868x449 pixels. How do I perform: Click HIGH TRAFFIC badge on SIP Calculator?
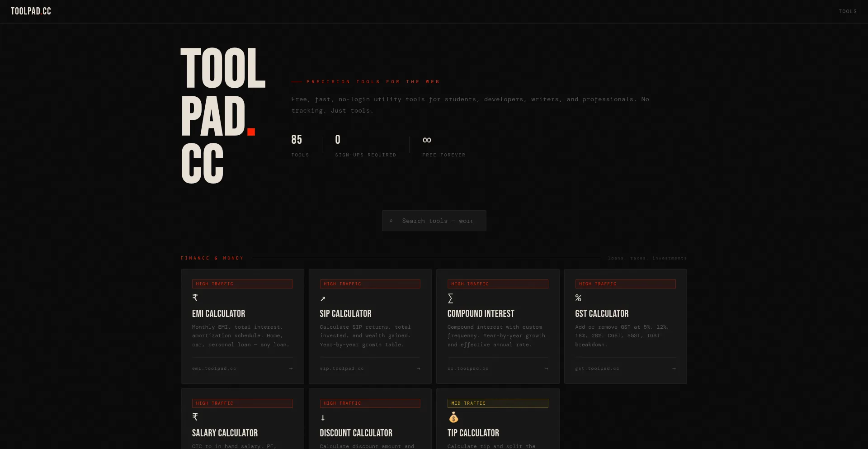coord(370,284)
